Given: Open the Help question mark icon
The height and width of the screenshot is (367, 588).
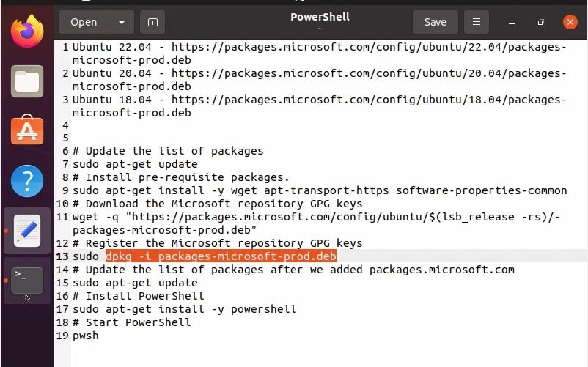Looking at the screenshot, I should click(x=27, y=180).
